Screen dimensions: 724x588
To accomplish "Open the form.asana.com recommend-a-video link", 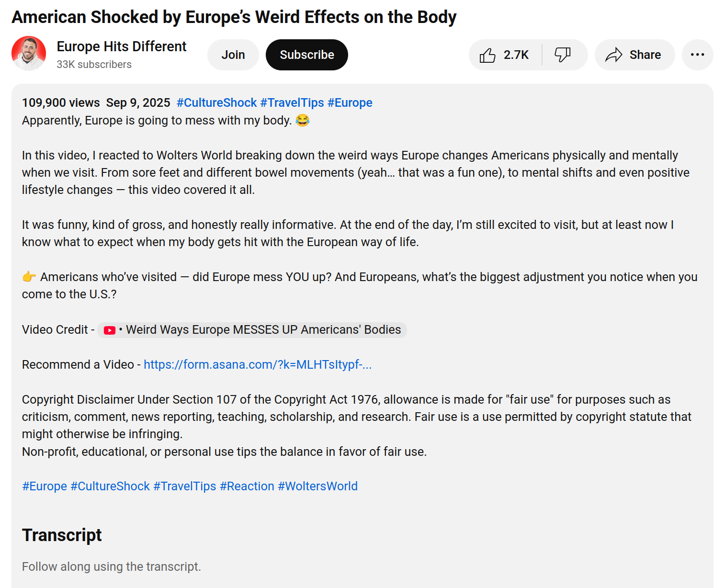I will (x=258, y=365).
